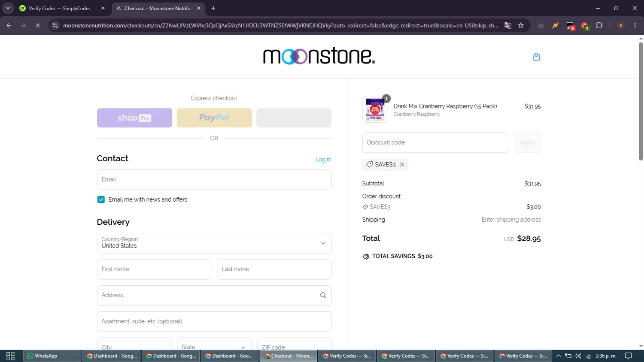The image size is (644, 362).
Task: Click the Moonstone logo
Action: [319, 56]
